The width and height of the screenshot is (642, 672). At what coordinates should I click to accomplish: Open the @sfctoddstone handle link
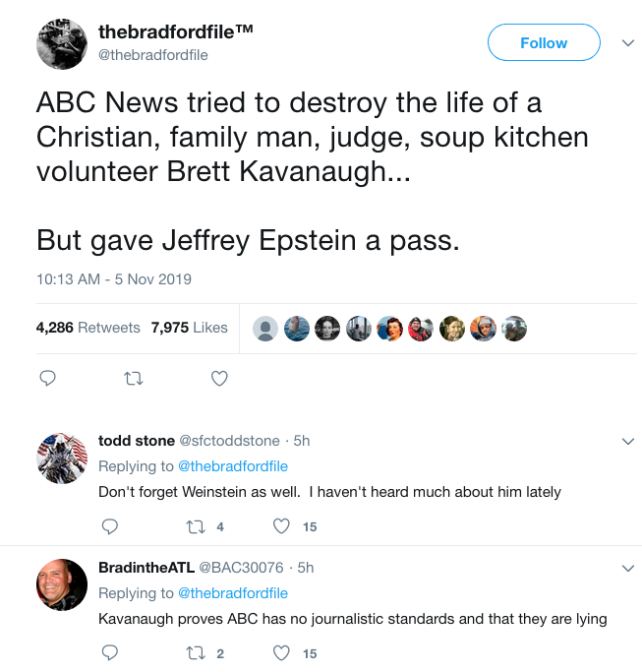click(228, 441)
